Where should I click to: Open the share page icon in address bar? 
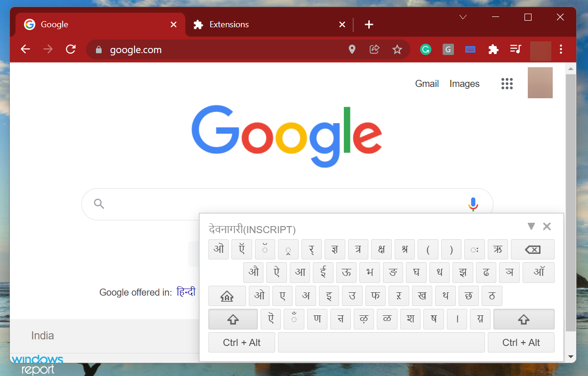(374, 49)
